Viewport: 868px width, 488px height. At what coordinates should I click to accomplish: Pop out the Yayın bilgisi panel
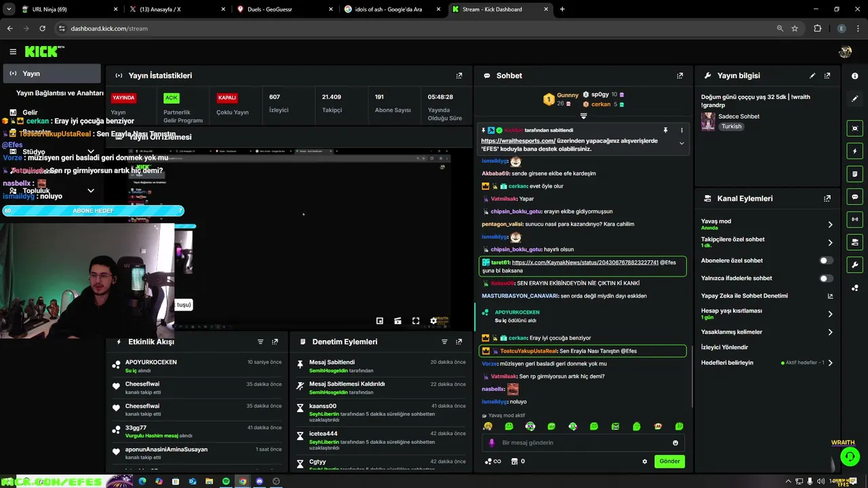827,76
